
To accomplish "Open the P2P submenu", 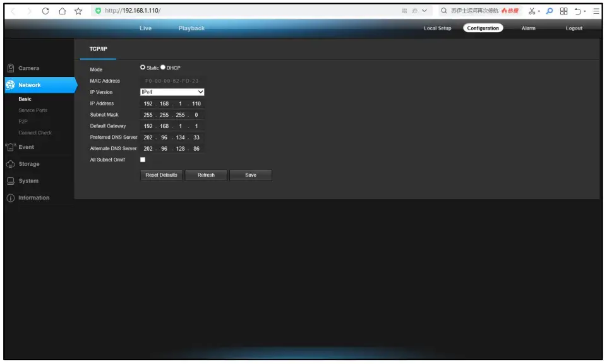I will tap(23, 122).
